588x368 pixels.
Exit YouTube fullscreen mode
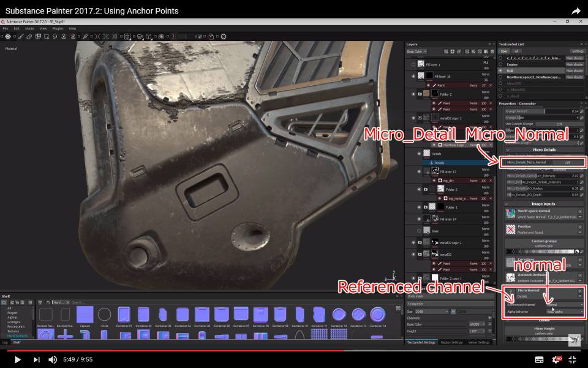(x=573, y=360)
